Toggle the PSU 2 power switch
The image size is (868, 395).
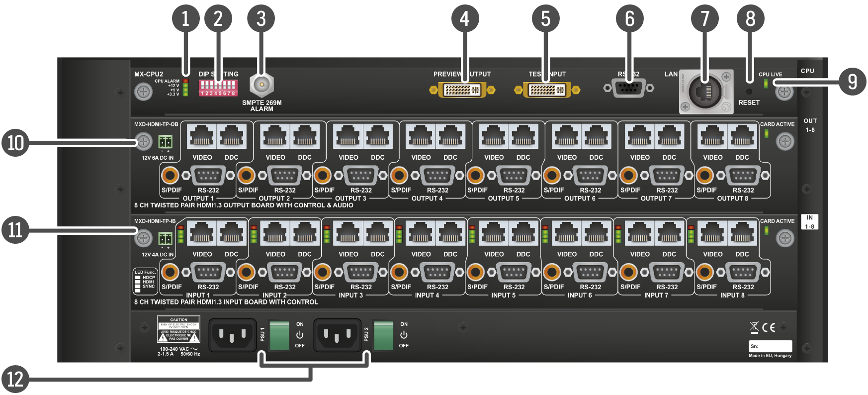[x=383, y=335]
